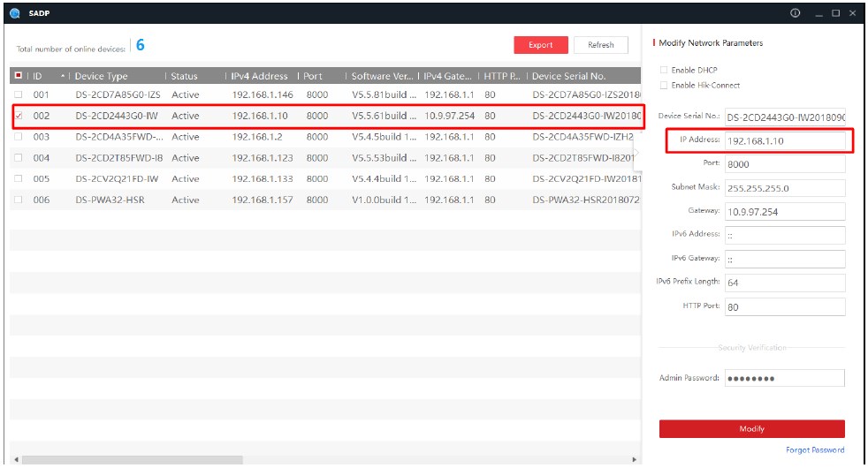The height and width of the screenshot is (468, 868).
Task: Open the info icon in title bar
Action: point(795,13)
